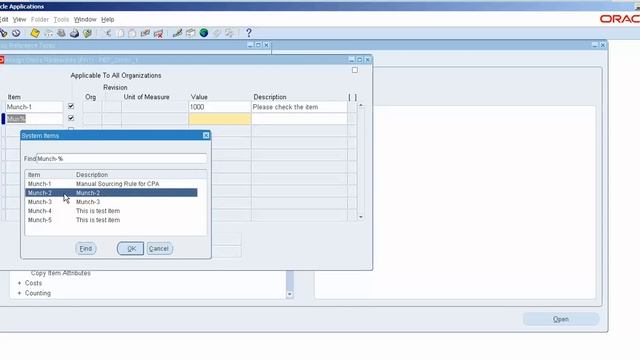640x360 pixels.
Task: Click the Description field 'Please check the item'
Action: coord(299,107)
